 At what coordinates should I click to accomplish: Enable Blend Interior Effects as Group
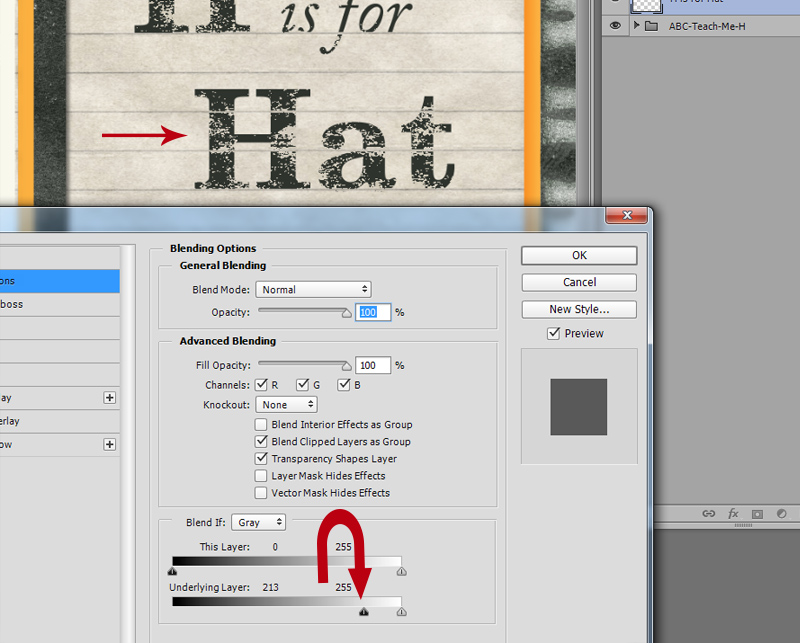(261, 425)
